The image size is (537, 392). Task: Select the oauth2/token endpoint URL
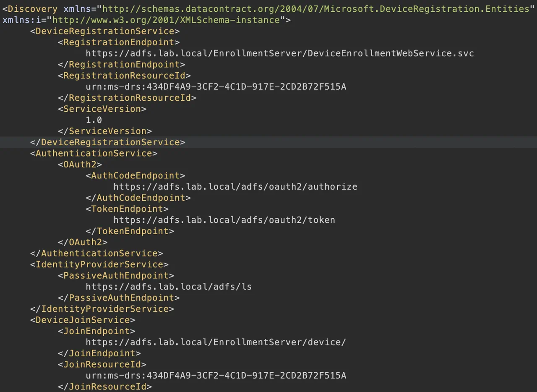pyautogui.click(x=224, y=220)
